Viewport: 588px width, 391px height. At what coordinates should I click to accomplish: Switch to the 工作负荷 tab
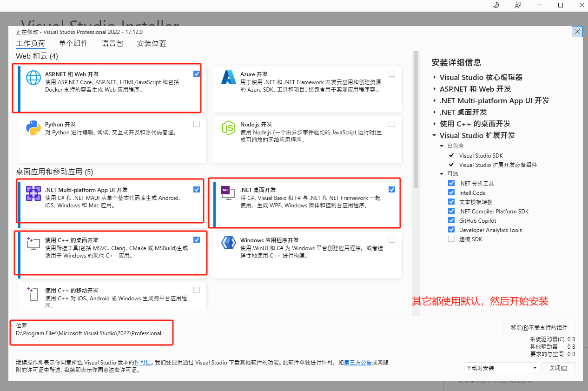point(31,44)
